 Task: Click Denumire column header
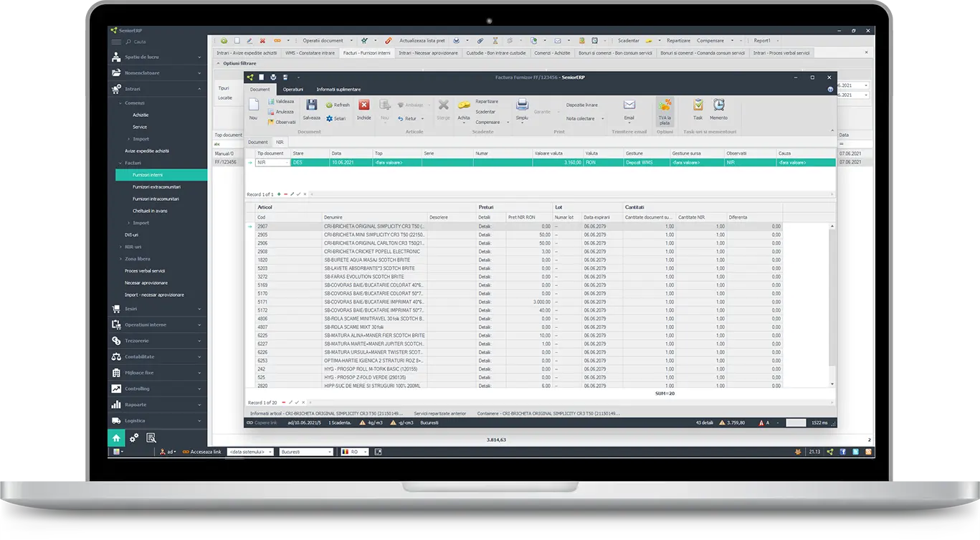[x=374, y=217]
